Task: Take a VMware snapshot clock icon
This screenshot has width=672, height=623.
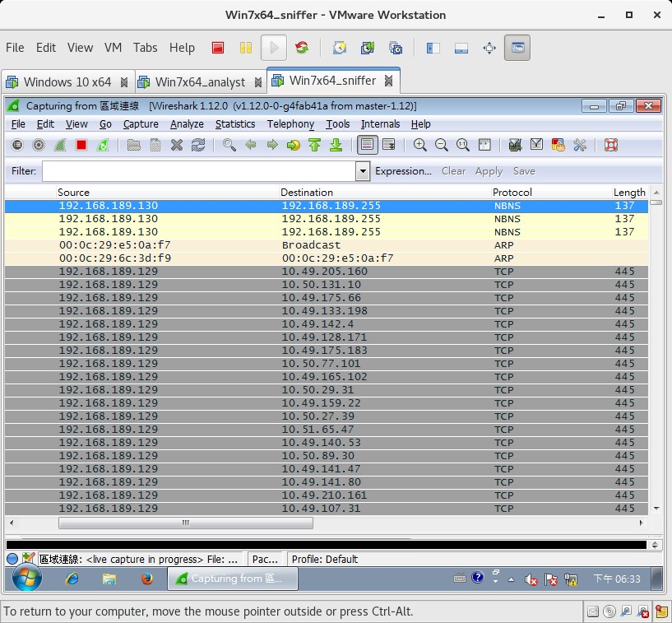Action: click(x=340, y=48)
